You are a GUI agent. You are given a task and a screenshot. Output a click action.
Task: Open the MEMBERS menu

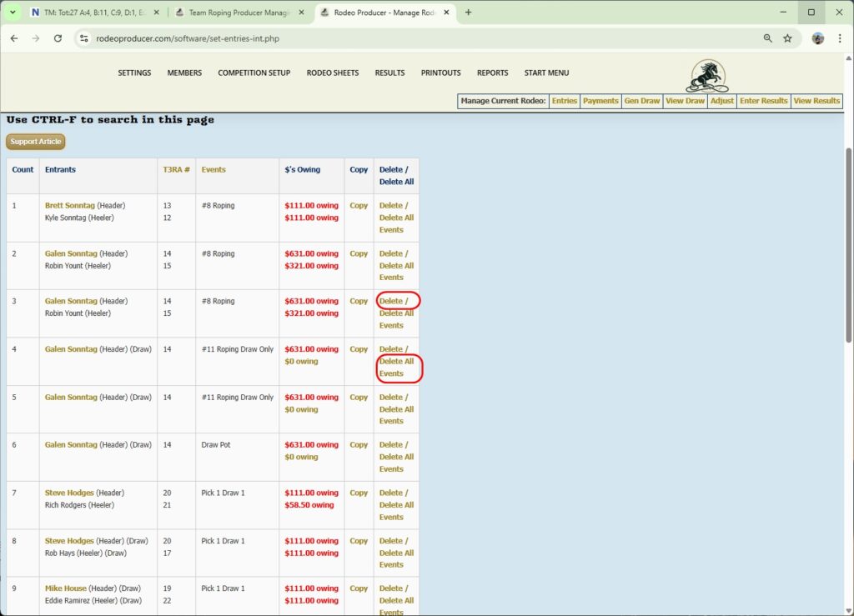tap(184, 73)
